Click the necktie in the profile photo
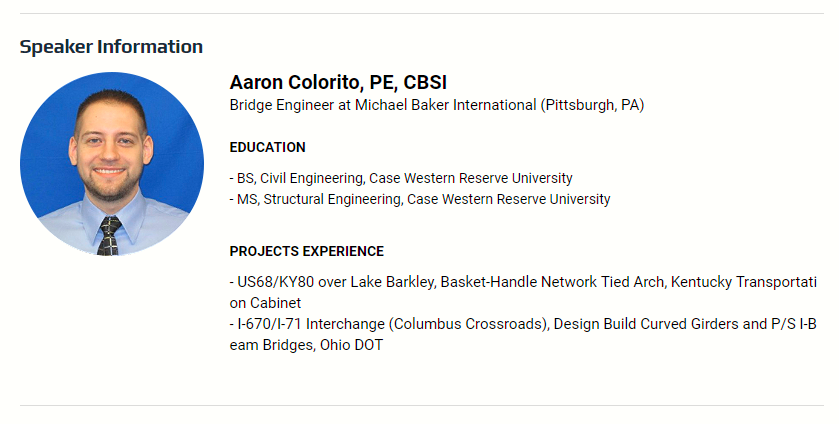Screen dimensions: 839x424 click(109, 236)
